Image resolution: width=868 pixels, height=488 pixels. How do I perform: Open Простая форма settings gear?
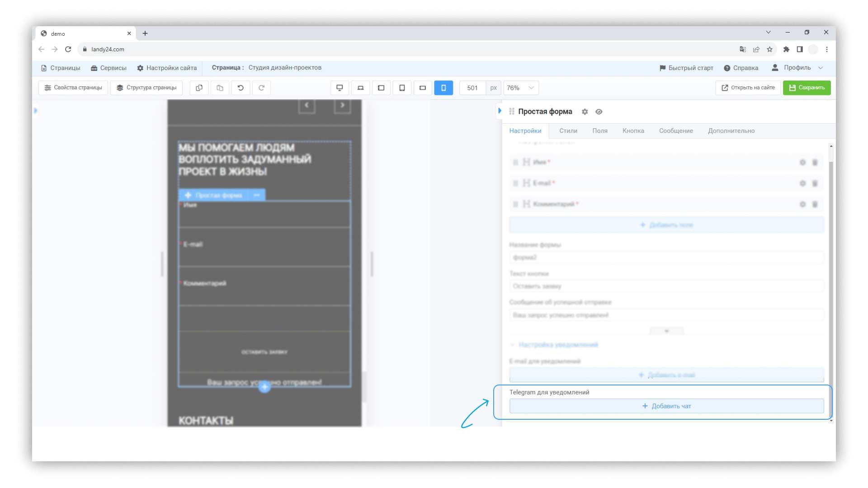(x=585, y=112)
